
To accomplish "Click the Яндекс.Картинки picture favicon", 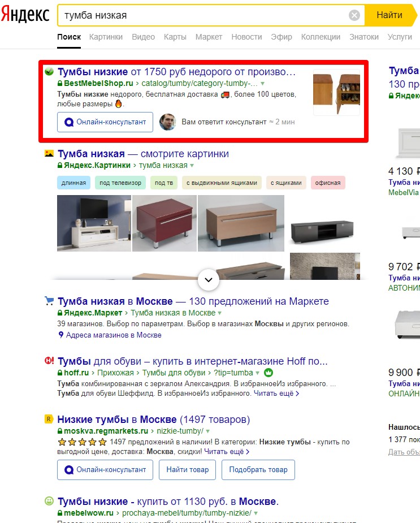I will click(49, 153).
